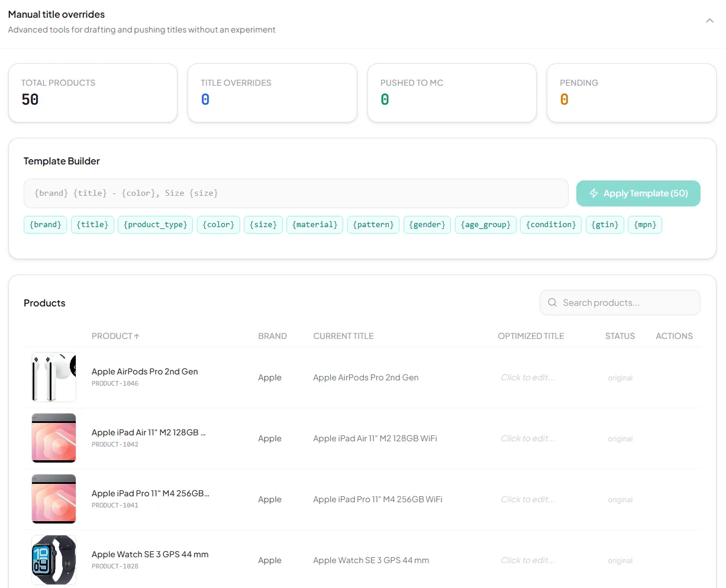Screen dimensions: 726x588
Task: Click the TITLE OVERRIDES stat card
Action: (272, 93)
